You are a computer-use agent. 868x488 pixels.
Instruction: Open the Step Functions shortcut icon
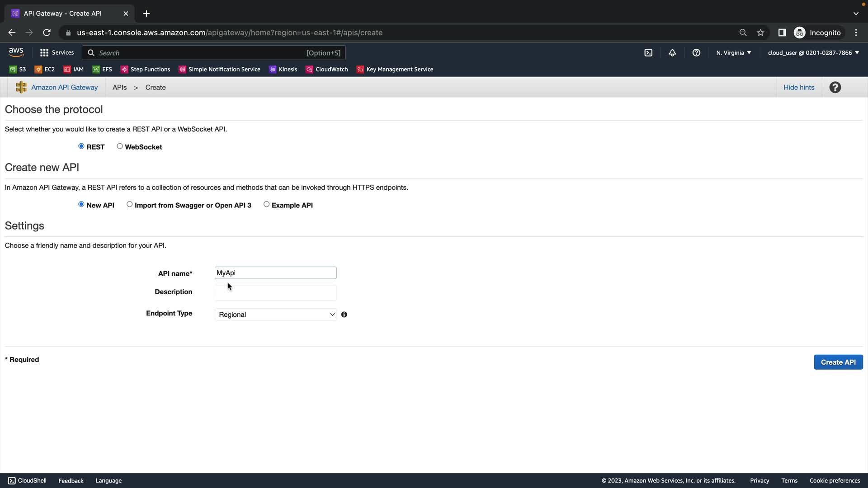pos(124,70)
